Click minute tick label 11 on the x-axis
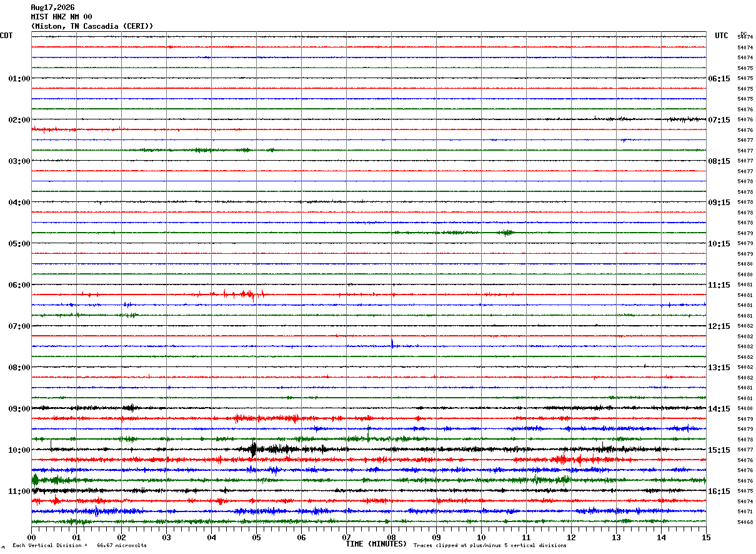Screen dimensions: 756x554 coord(526,537)
